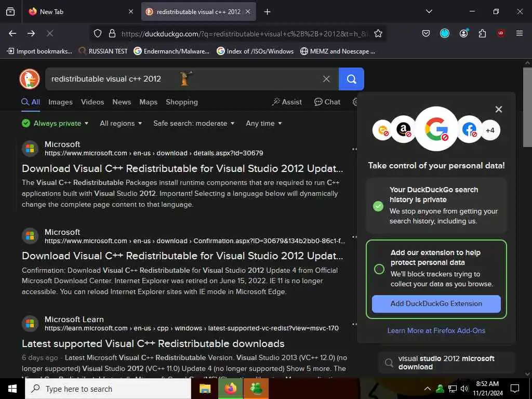Screen dimensions: 532x399
Task: Open the Firefox hamburger application menu
Action: (x=520, y=33)
